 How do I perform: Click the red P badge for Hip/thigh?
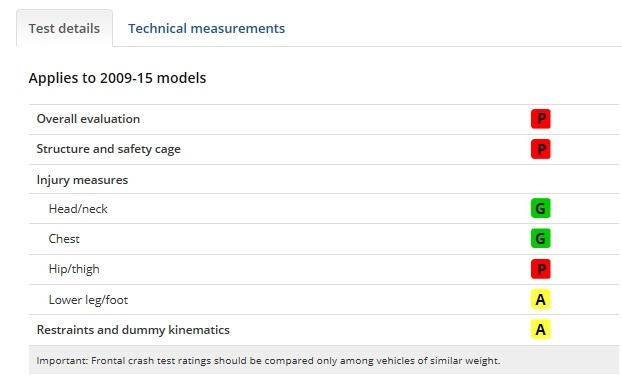click(541, 269)
